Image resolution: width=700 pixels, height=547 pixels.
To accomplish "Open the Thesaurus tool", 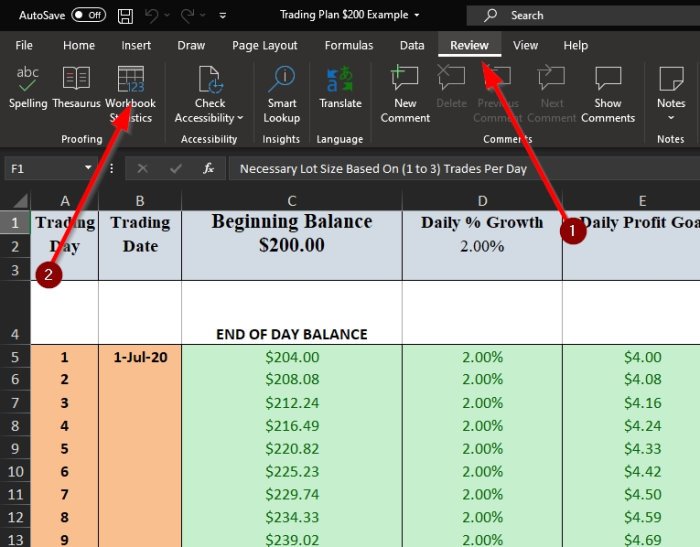I will point(76,88).
